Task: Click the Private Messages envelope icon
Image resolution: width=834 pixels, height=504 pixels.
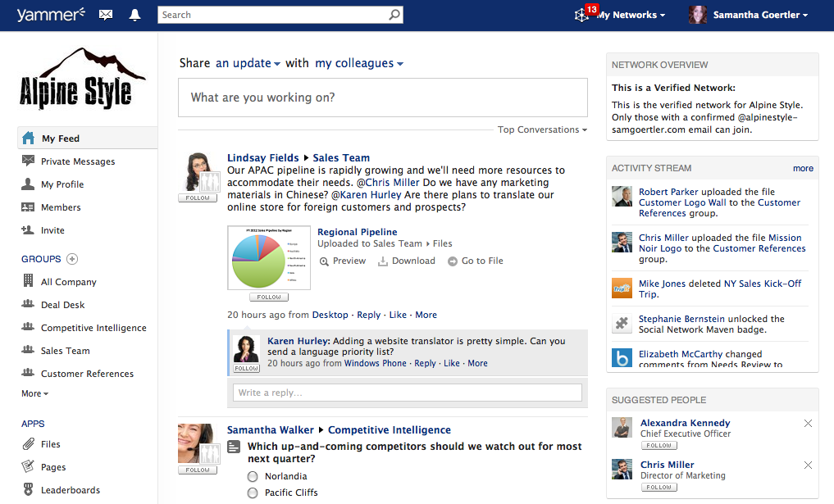Action: pyautogui.click(x=28, y=161)
